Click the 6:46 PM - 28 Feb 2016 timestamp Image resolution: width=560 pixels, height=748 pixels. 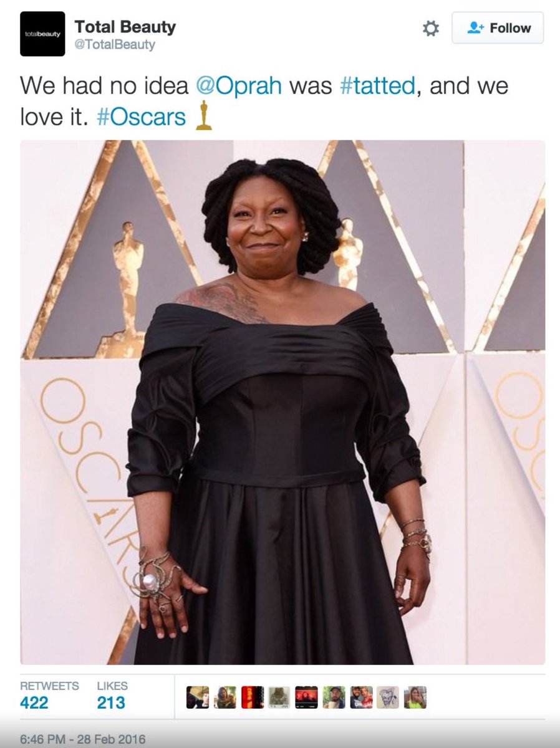pyautogui.click(x=82, y=740)
